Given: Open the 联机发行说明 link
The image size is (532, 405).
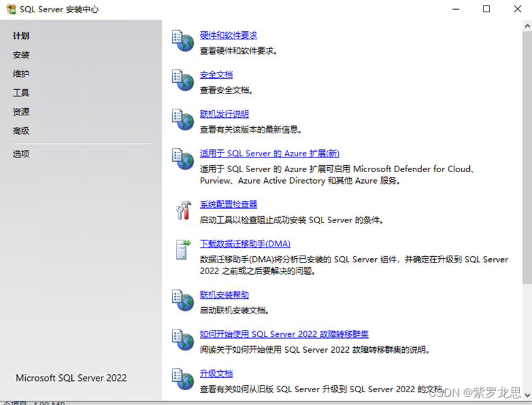Looking at the screenshot, I should [224, 114].
